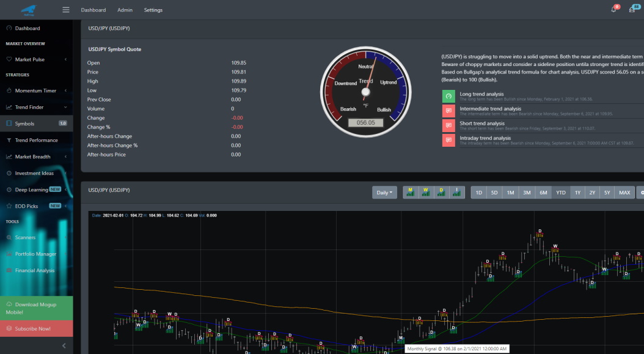Toggle the hamburger sidebar menu

pyautogui.click(x=66, y=9)
